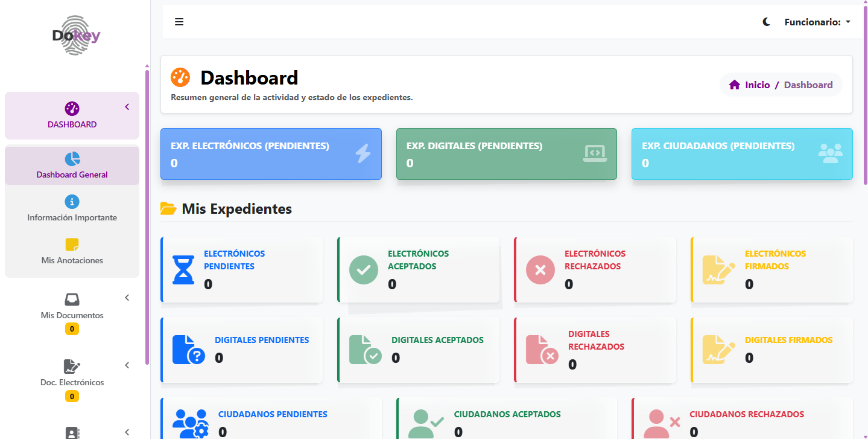Toggle dark mode with the moon icon

(x=766, y=21)
